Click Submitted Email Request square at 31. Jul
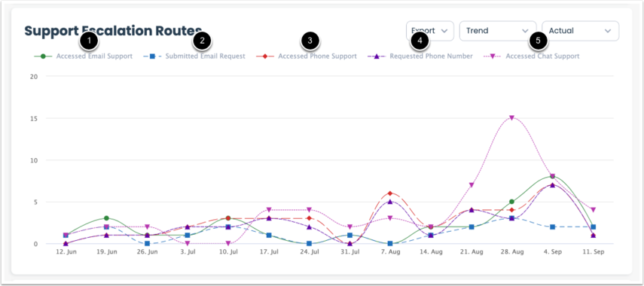644x286 pixels. tap(350, 235)
